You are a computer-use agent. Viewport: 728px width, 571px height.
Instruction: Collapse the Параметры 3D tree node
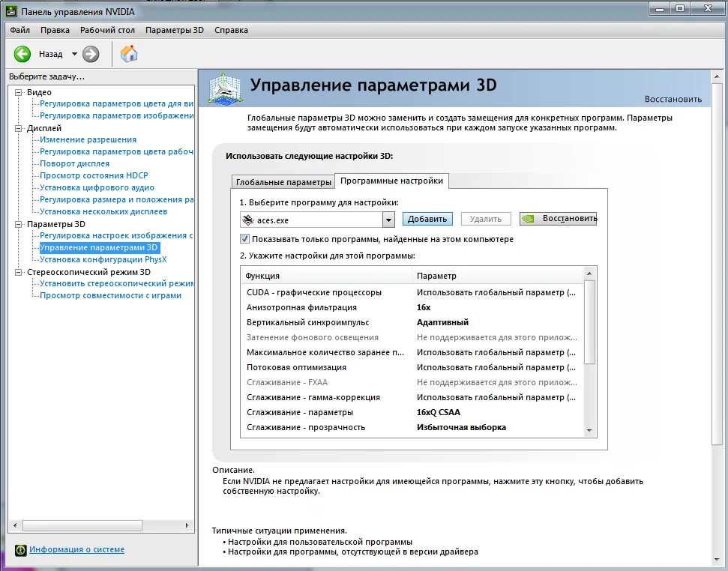19,225
